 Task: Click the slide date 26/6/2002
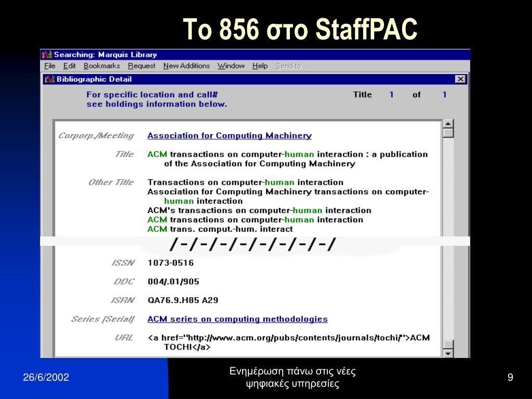click(x=46, y=377)
